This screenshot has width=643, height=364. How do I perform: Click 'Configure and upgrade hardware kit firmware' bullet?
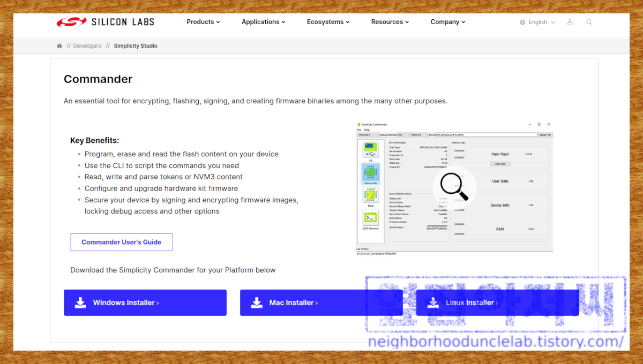pyautogui.click(x=161, y=188)
